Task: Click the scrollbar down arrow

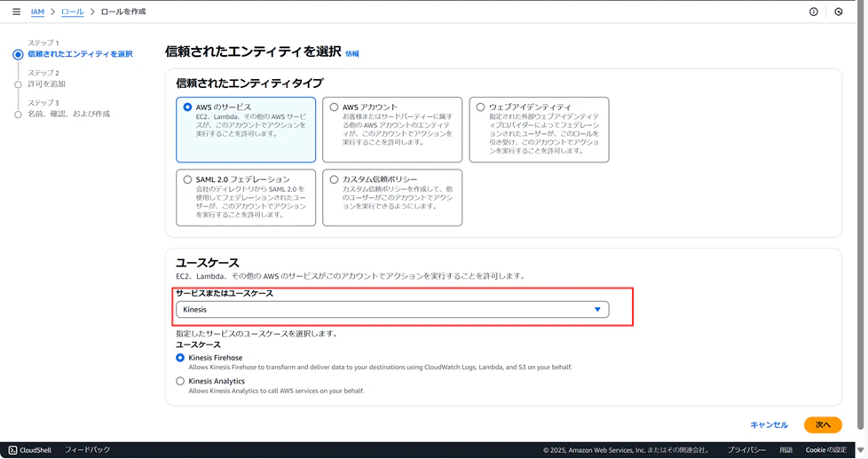Action: [860, 450]
